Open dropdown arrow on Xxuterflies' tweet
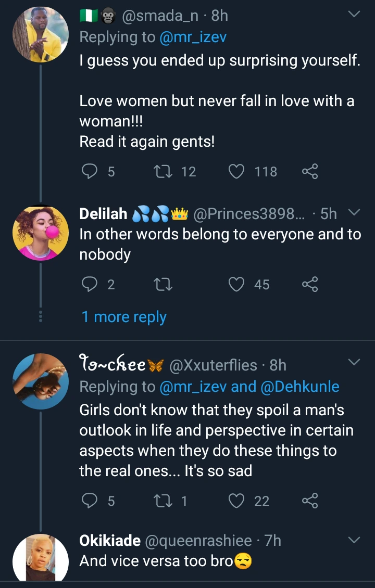Screen dimensions: 375x588 [x=354, y=362]
